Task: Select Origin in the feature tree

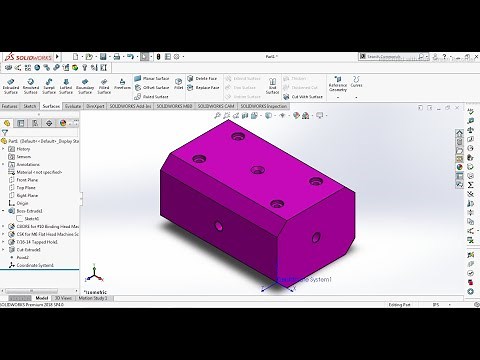Action: pos(18,203)
